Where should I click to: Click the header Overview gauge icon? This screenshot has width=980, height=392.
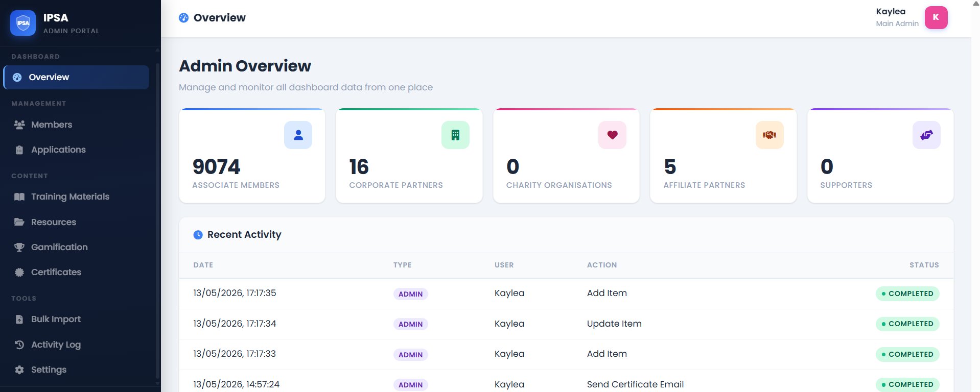point(183,18)
